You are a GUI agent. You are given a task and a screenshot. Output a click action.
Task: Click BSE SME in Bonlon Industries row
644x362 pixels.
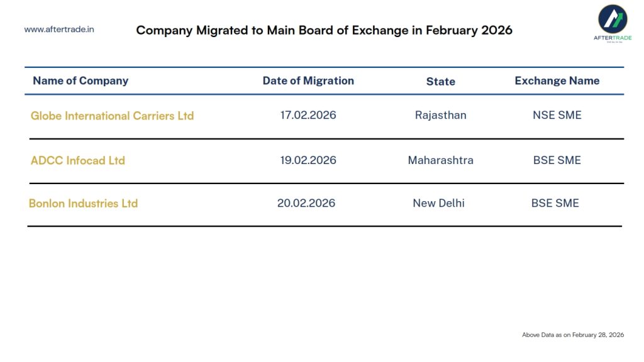[555, 203]
